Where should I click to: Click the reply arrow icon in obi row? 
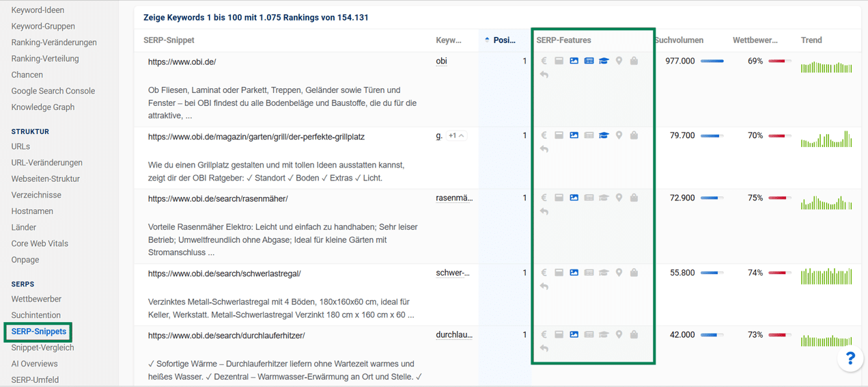pyautogui.click(x=544, y=75)
